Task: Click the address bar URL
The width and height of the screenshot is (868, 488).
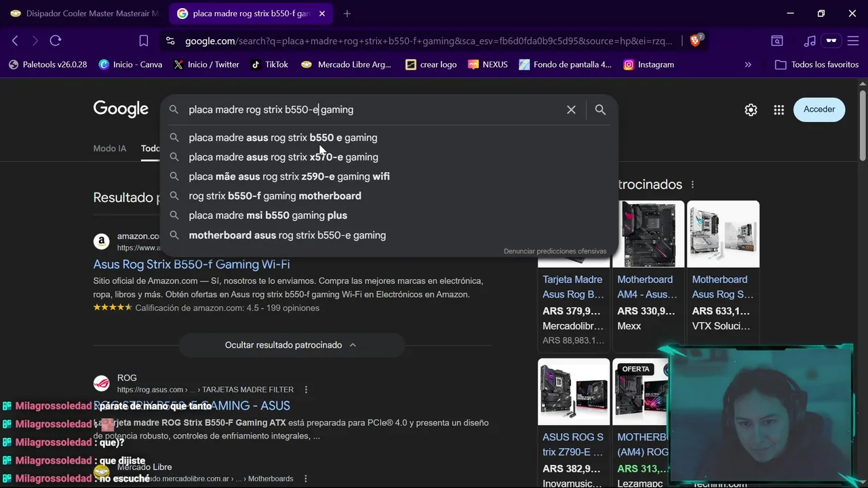Action: pos(429,41)
